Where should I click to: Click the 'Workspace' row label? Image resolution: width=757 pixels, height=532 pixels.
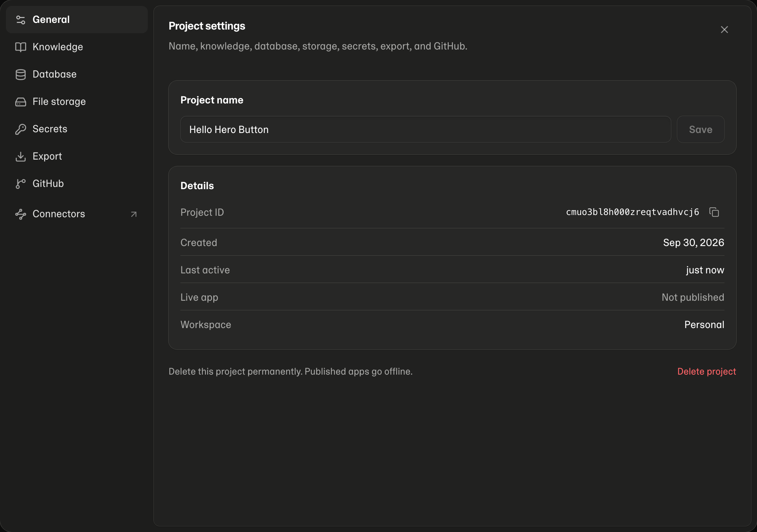click(x=206, y=325)
